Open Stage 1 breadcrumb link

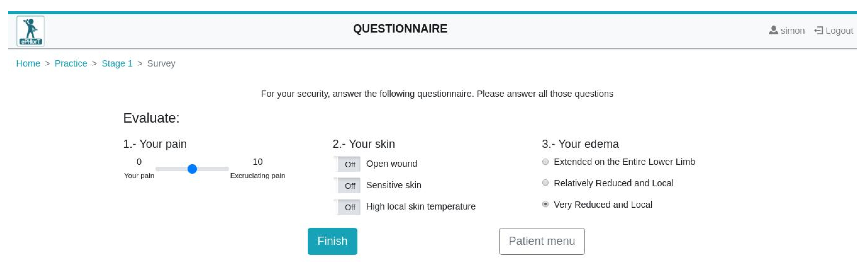pos(117,64)
